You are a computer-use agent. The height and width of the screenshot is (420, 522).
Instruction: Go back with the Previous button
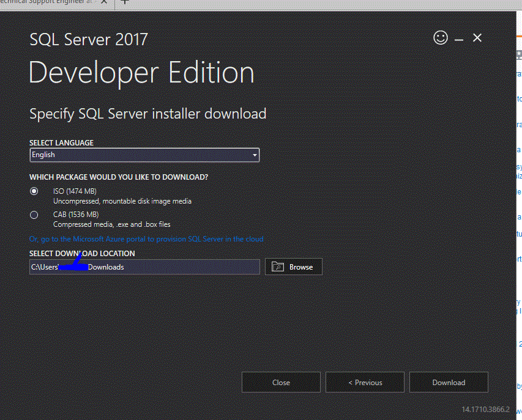click(x=365, y=383)
